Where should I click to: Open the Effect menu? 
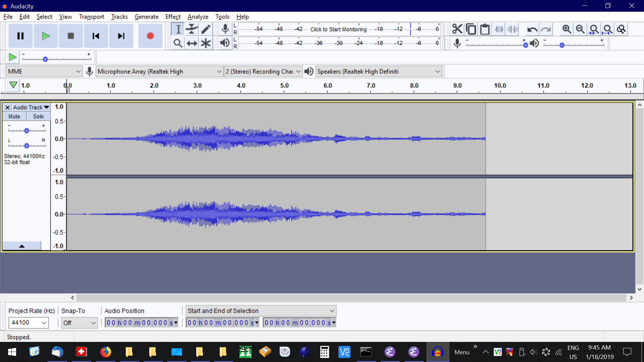(172, 16)
